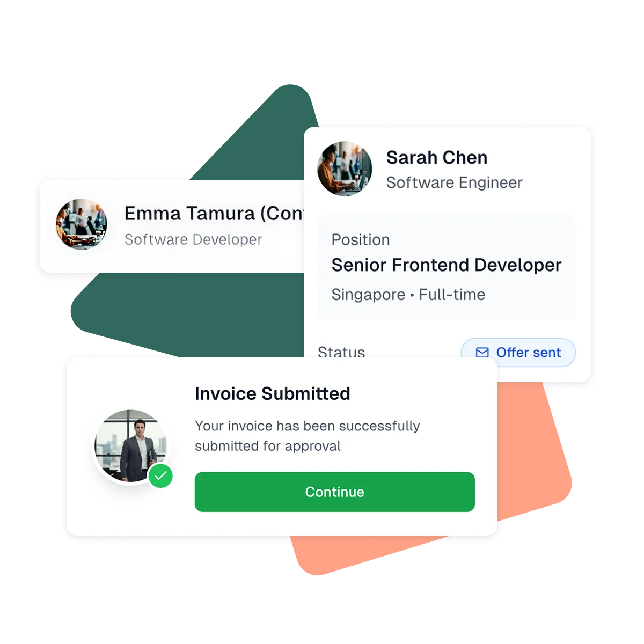Click the Senior Frontend Developer position title
644x644 pixels.
[447, 265]
